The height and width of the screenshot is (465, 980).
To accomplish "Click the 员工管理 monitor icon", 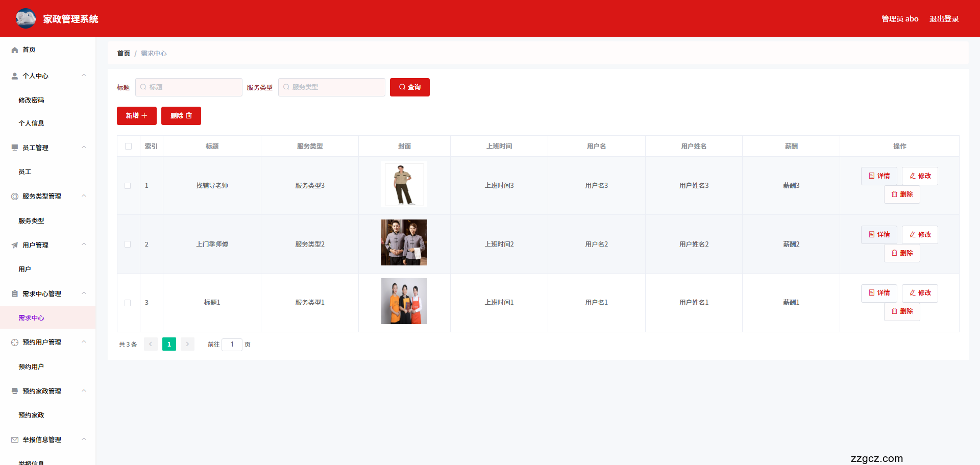I will click(x=15, y=148).
